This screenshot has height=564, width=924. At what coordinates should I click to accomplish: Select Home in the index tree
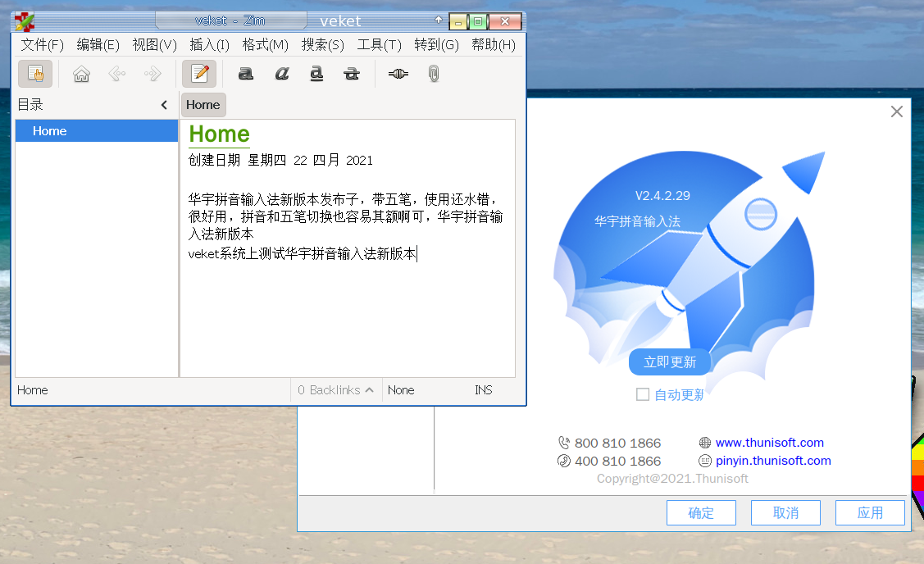(97, 131)
